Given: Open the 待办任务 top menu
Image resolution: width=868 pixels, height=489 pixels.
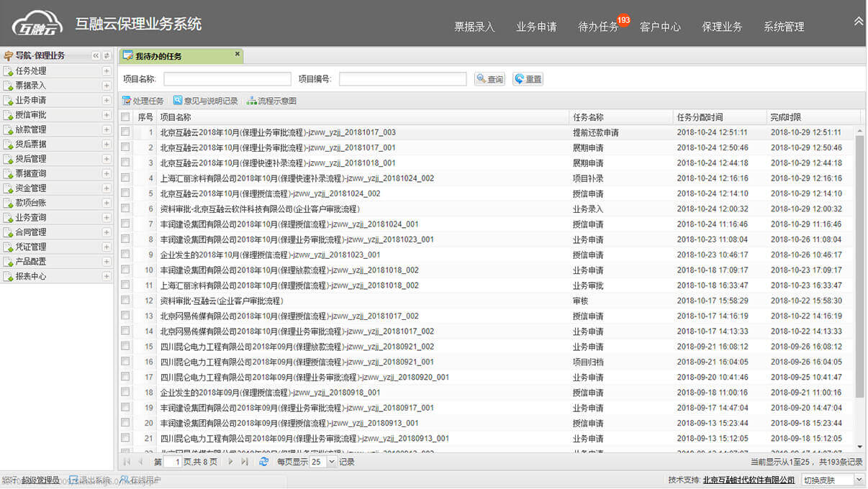Looking at the screenshot, I should click(x=598, y=27).
